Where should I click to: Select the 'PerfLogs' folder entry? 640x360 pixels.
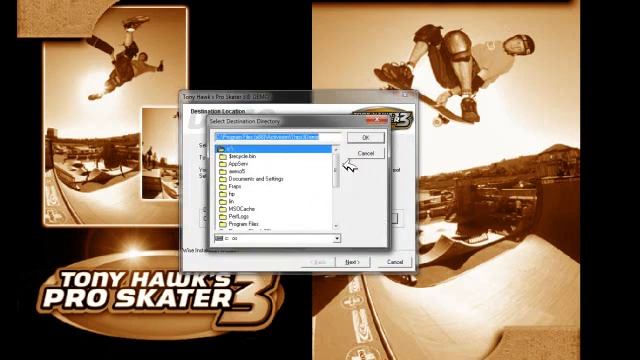pyautogui.click(x=238, y=216)
